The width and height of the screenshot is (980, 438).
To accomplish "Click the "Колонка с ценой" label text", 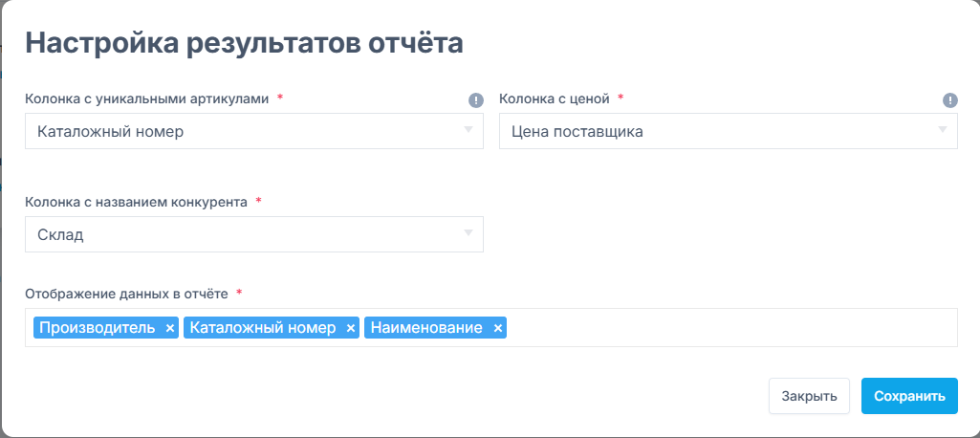I will coord(554,99).
